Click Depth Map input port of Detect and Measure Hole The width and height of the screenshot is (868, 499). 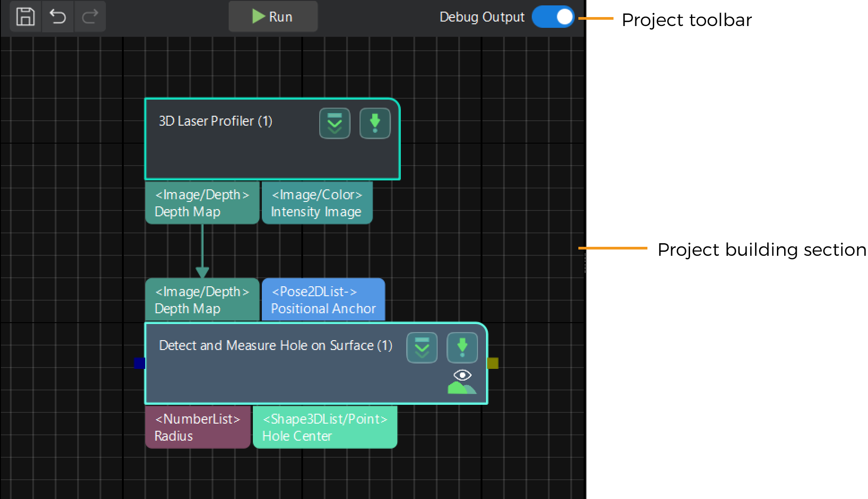(202, 299)
